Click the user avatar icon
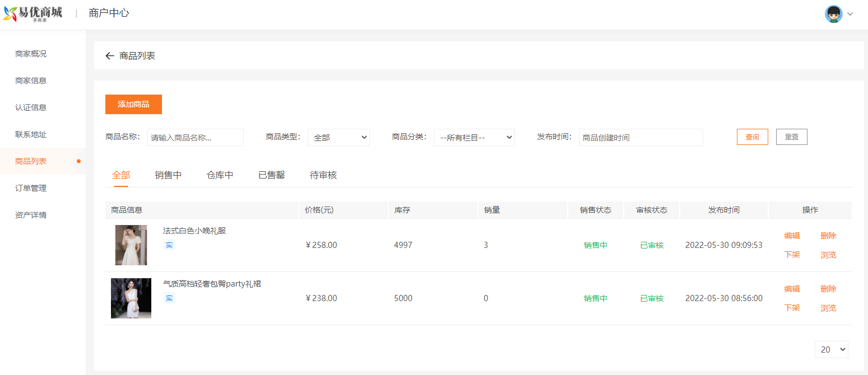This screenshot has height=375, width=868. (833, 14)
